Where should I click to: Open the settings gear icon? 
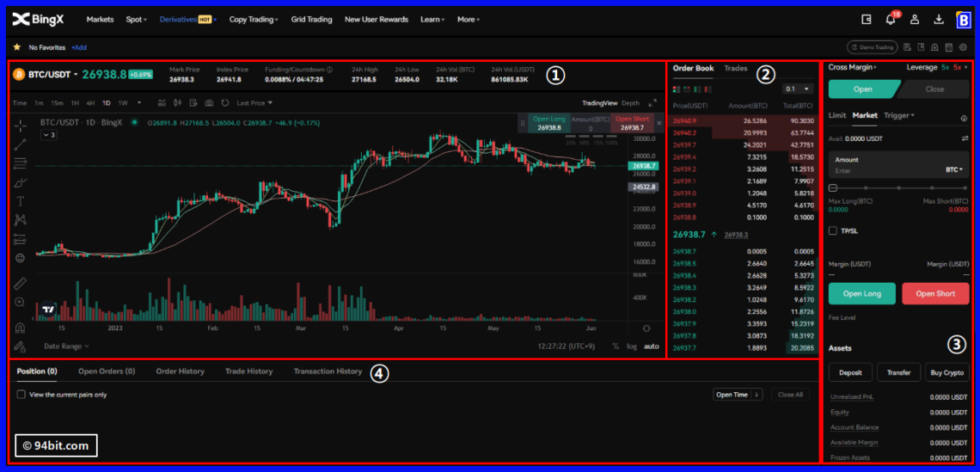click(964, 47)
